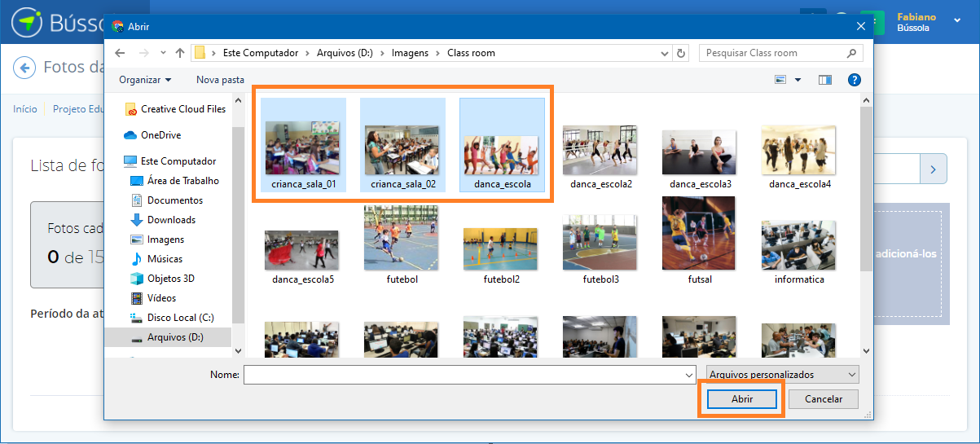Viewport: 980px width, 444px height.
Task: Click Este Computador in the address path
Action: [261, 53]
